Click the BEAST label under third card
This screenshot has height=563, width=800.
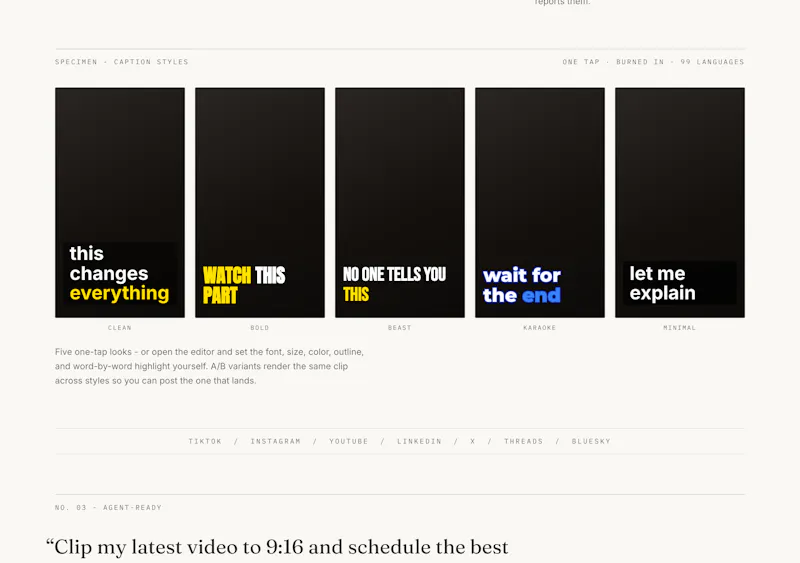(399, 328)
